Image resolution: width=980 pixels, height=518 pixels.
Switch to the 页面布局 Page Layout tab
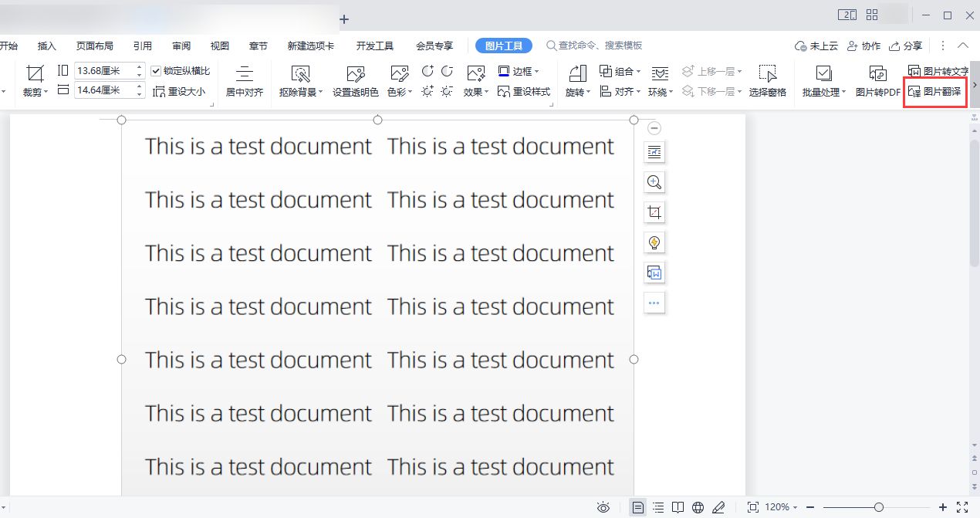[x=94, y=46]
